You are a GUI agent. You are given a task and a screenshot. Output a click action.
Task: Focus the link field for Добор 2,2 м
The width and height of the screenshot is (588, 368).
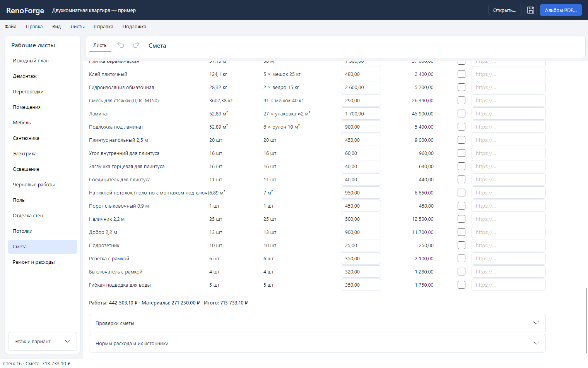[509, 232]
